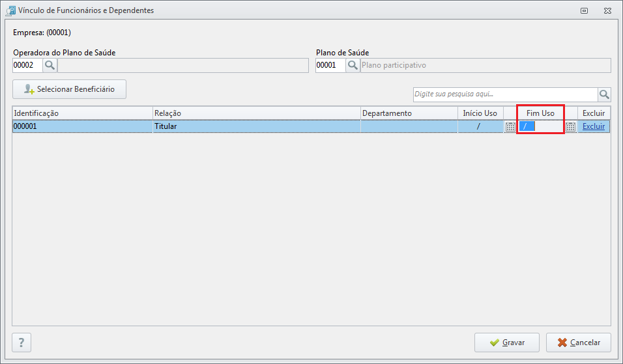Click the Cancelar button
This screenshot has width=623, height=364.
[x=579, y=343]
